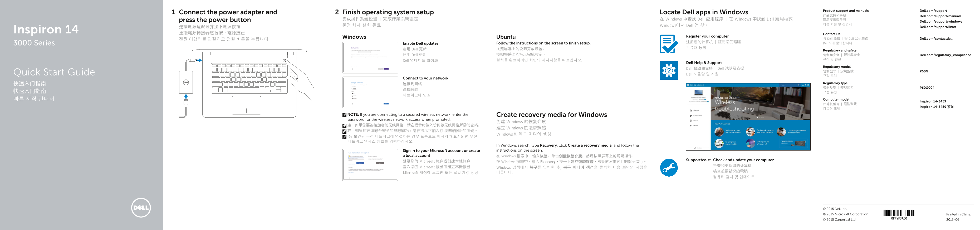The image size is (980, 230).
Task: Click the note icon beside the English NOTE
Action: tap(344, 115)
